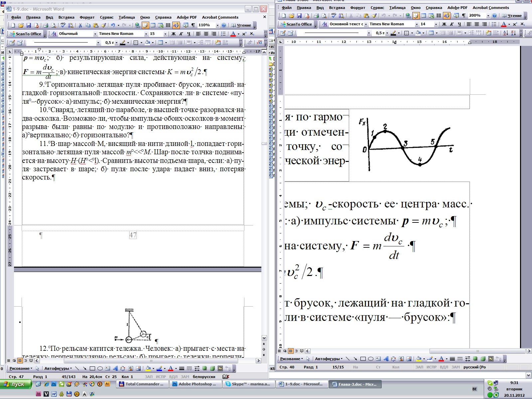Toggle superscript (x²) in Глава-3.doc toolbar
The width and height of the screenshot is (532, 399).
pyautogui.click(x=515, y=24)
